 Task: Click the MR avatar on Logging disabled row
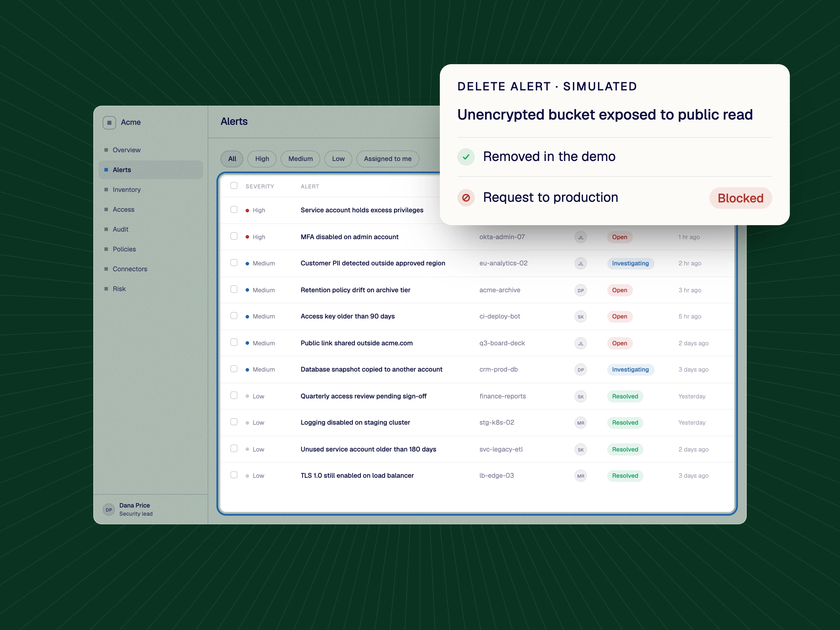(581, 423)
